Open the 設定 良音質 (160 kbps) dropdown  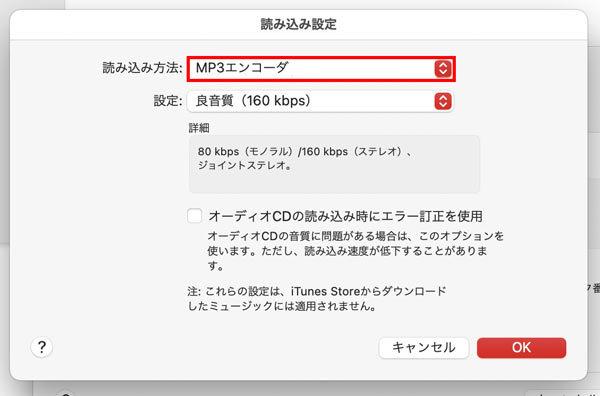coord(320,101)
